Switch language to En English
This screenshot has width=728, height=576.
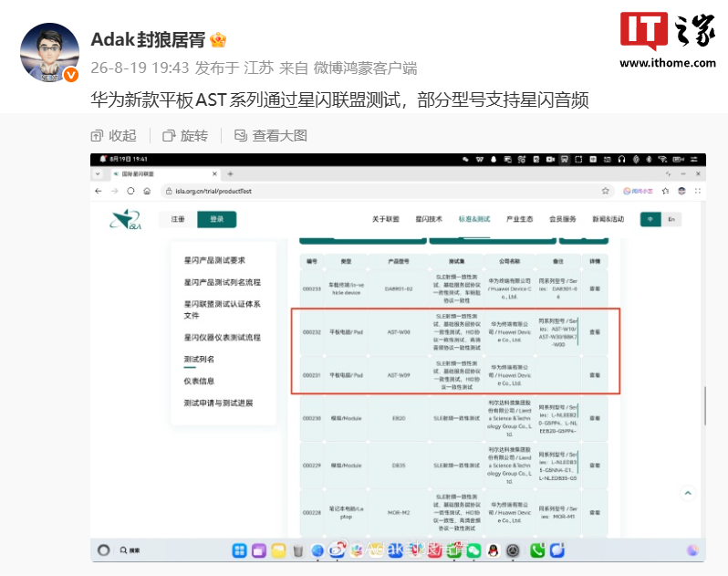click(671, 219)
